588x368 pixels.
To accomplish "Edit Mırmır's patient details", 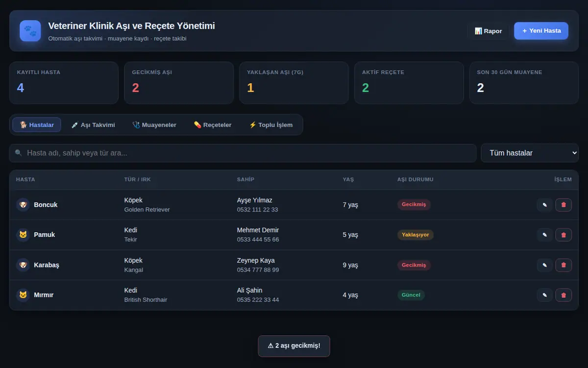I will coord(545,295).
